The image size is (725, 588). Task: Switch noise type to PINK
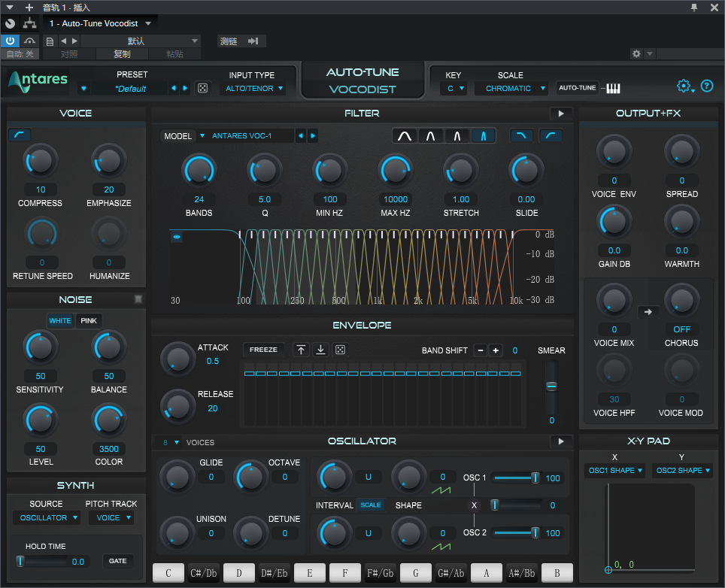click(x=88, y=320)
